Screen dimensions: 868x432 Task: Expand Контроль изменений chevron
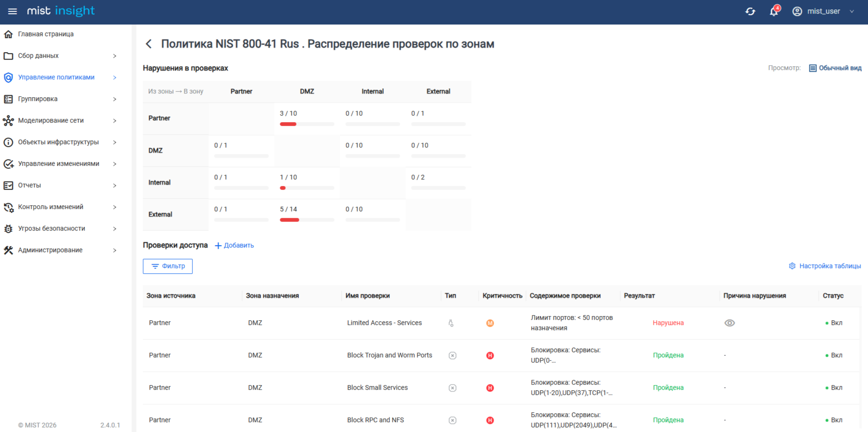pos(114,207)
